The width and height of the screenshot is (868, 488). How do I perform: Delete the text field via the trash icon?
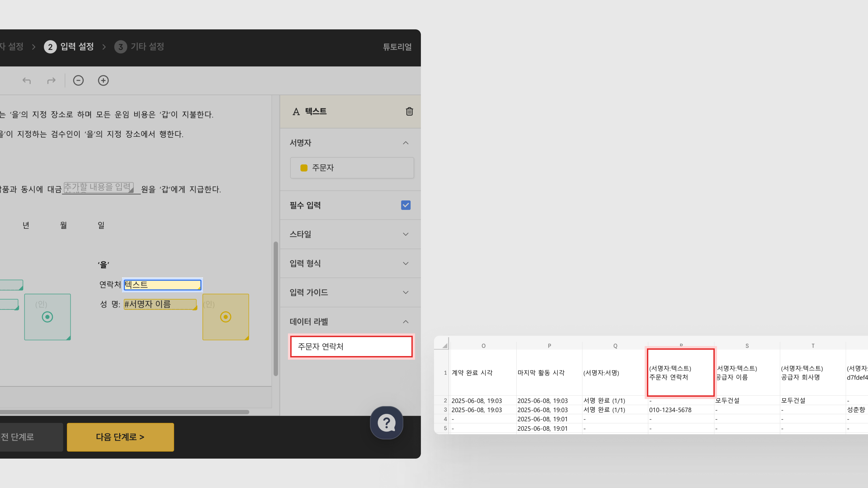409,111
